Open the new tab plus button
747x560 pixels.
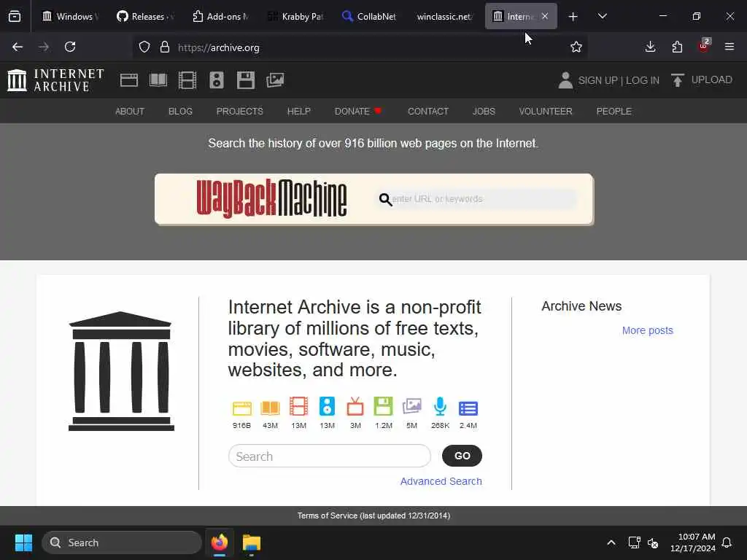tap(573, 17)
